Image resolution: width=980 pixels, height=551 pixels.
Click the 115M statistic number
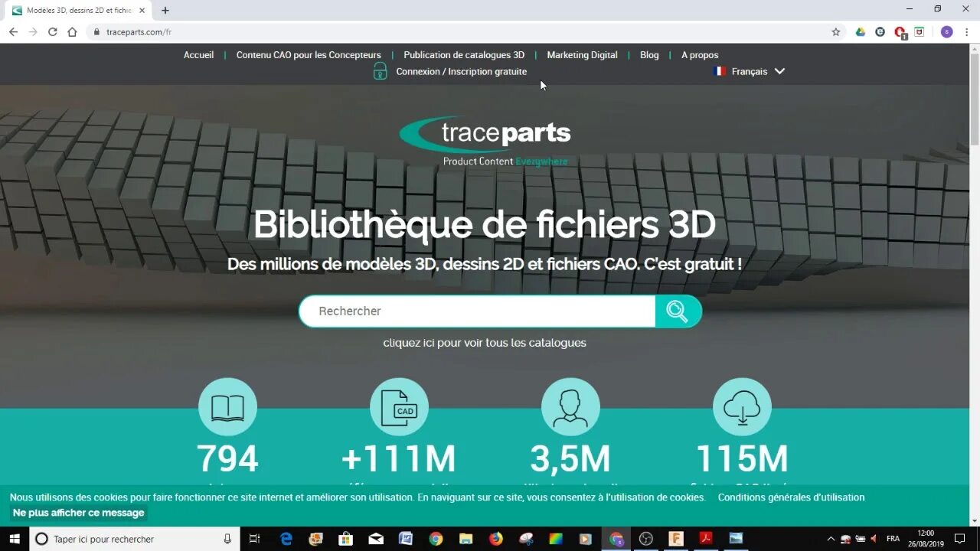click(x=742, y=459)
